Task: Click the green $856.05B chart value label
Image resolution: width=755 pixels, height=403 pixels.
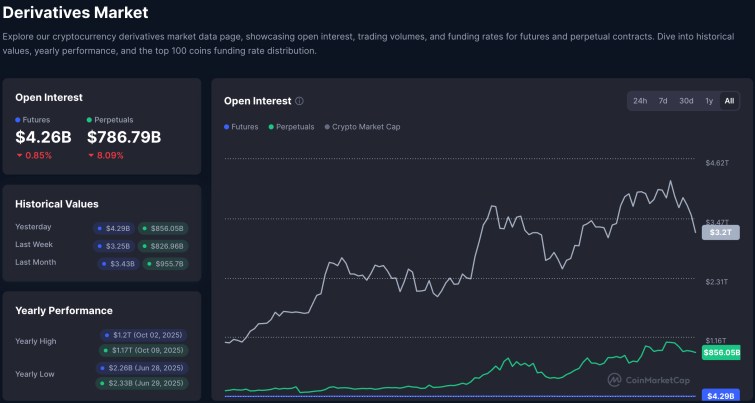Action: click(722, 353)
